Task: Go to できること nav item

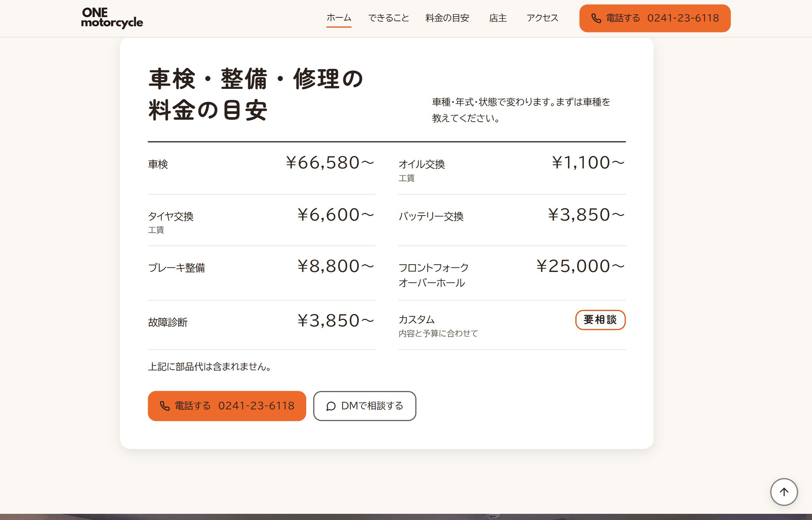Action: coord(388,18)
